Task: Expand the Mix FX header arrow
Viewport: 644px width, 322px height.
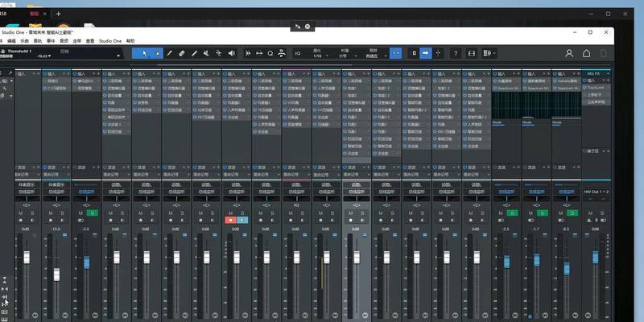Action: click(x=608, y=73)
